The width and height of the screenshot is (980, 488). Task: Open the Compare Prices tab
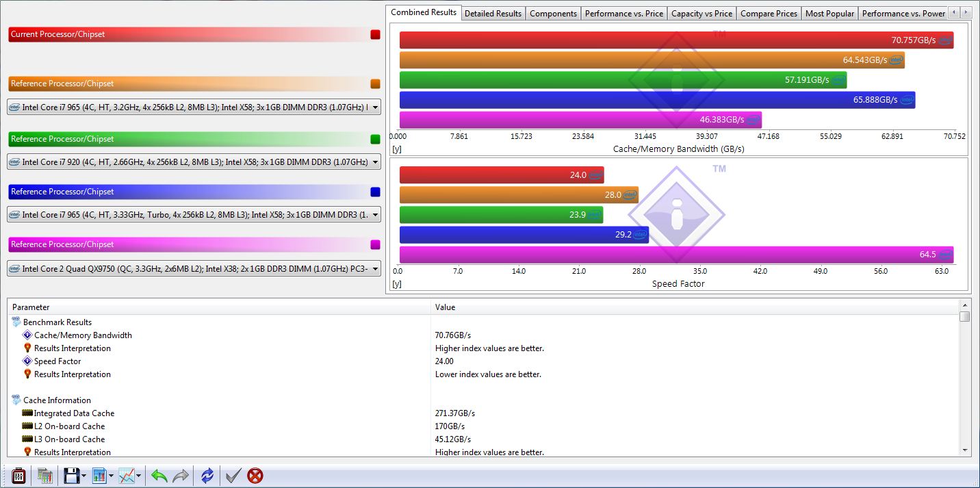click(769, 14)
